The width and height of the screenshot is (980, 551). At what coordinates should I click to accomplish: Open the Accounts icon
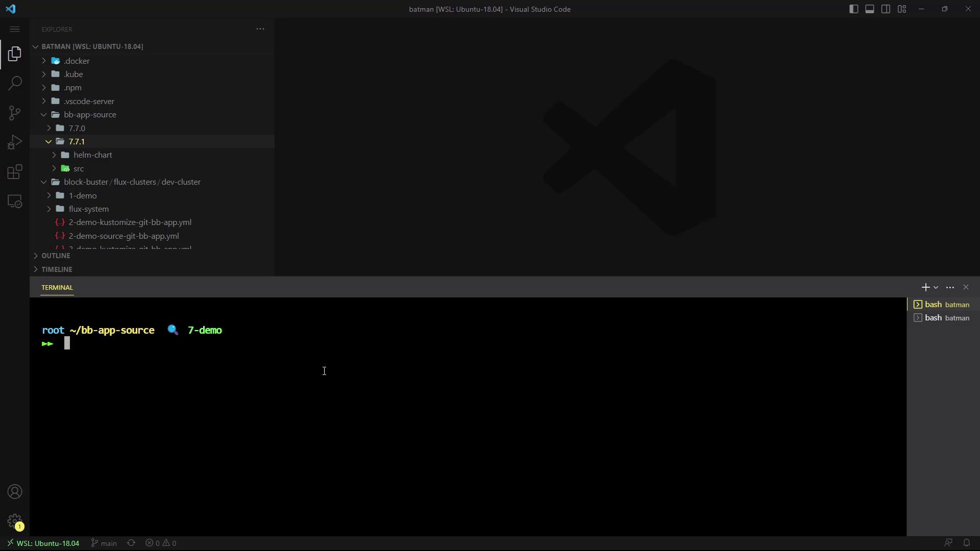coord(15,492)
